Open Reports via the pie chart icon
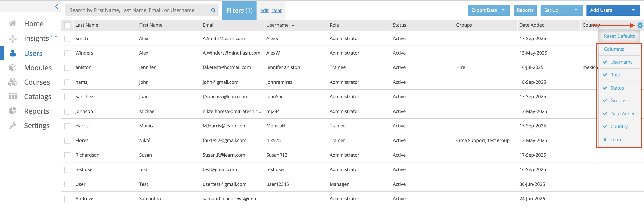Viewport: 644px width, 208px height. point(13,111)
